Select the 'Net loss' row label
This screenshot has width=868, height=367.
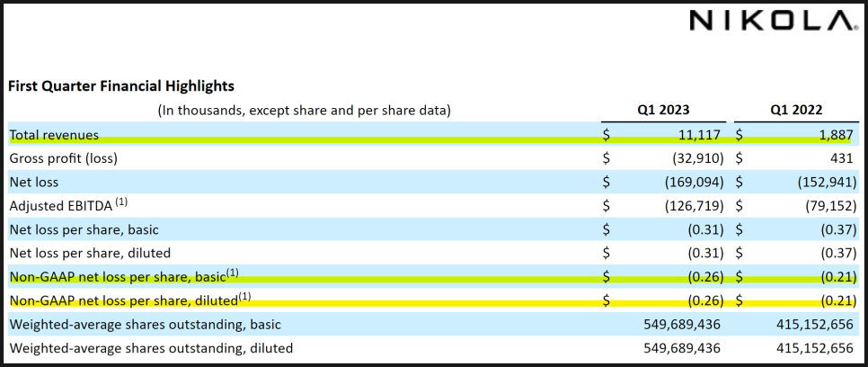click(34, 182)
